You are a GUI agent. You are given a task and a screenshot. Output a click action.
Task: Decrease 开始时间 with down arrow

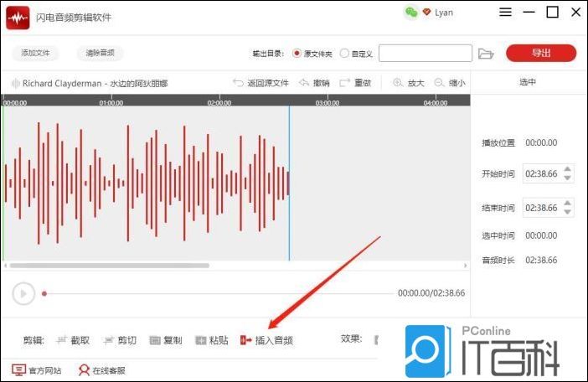(x=567, y=178)
